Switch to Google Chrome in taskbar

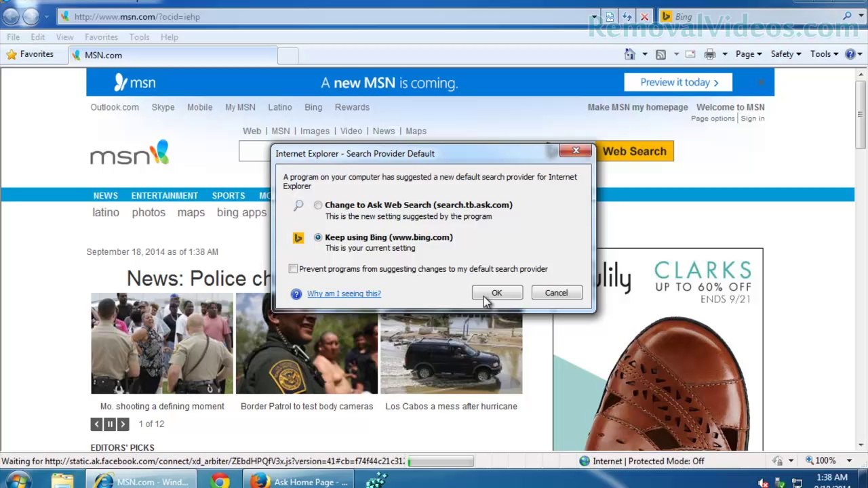tap(220, 481)
